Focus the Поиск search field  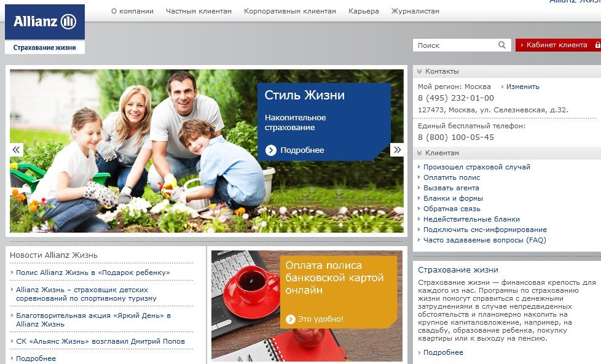[x=455, y=45]
